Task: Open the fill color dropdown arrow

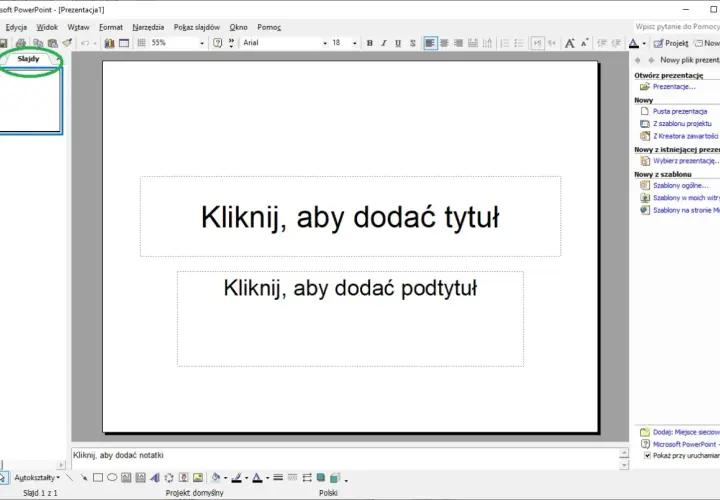Action: pyautogui.click(x=225, y=478)
